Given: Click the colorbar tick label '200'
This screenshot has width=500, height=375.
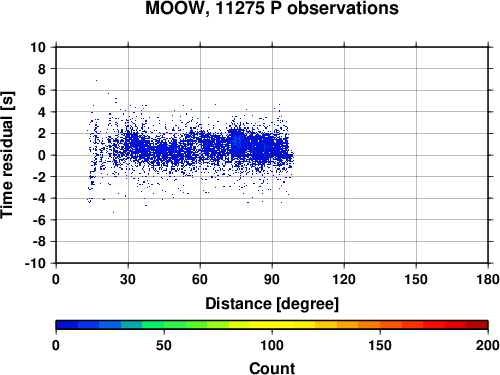Looking at the screenshot, I should [488, 345].
